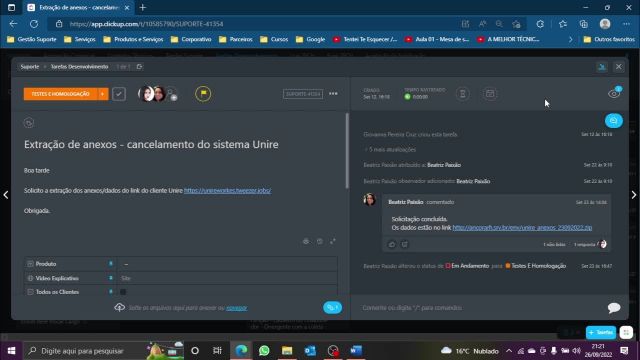
Task: Toggle the Todos os Clientes checkbox
Action: click(123, 292)
